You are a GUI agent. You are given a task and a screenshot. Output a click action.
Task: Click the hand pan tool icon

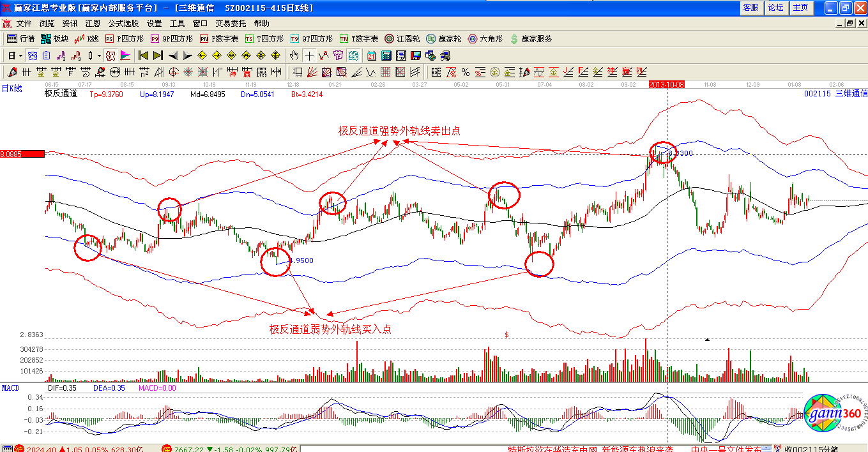click(294, 56)
